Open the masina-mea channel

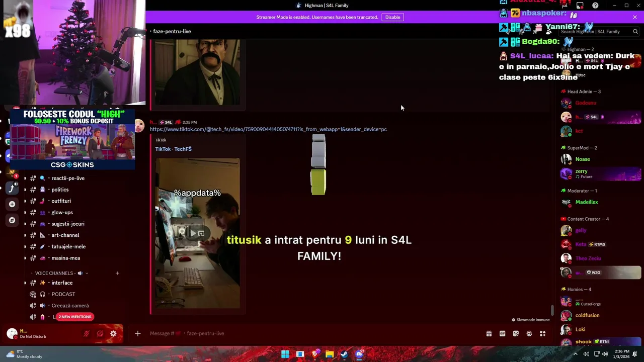(x=65, y=258)
